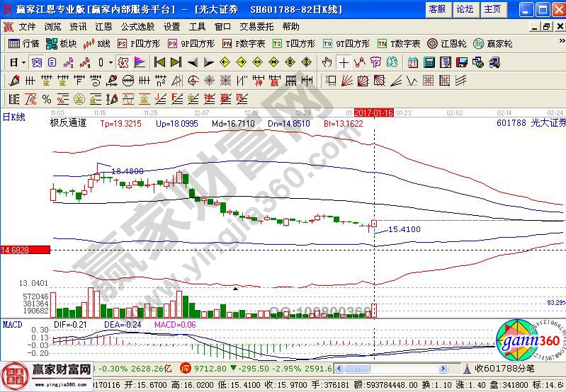Screen dimensions: 566x392
Task: Toggle the crosshair cursor mode
Action: pos(344,62)
